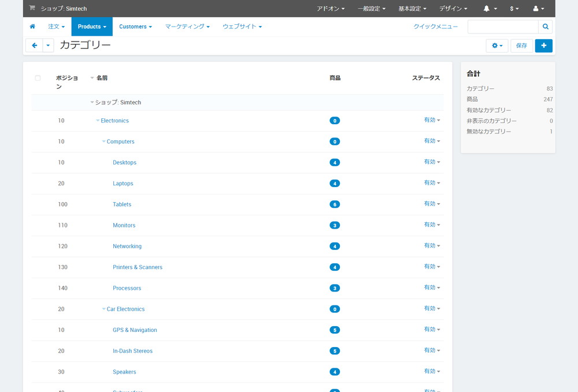
Task: Click the blue plus add category button
Action: (x=544, y=46)
